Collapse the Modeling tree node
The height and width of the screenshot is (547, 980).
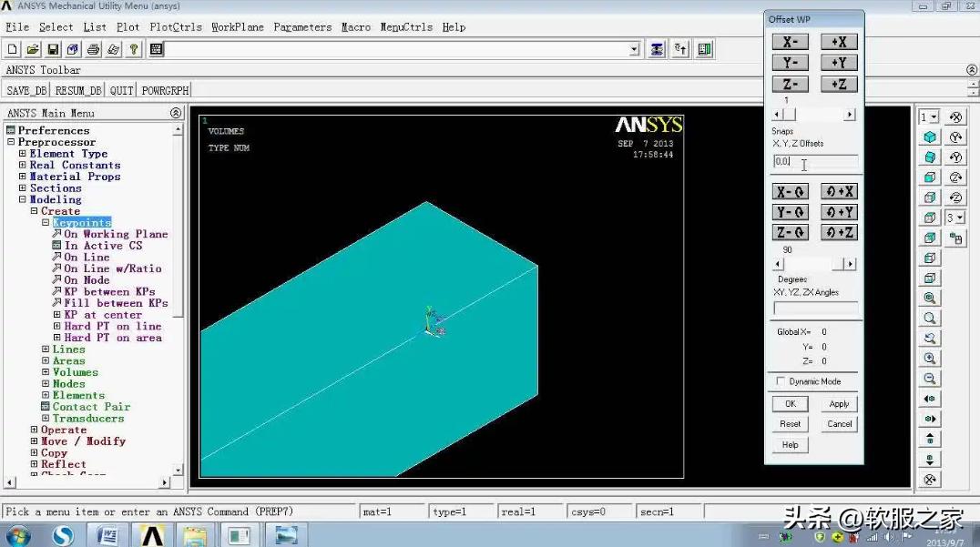[x=23, y=200]
